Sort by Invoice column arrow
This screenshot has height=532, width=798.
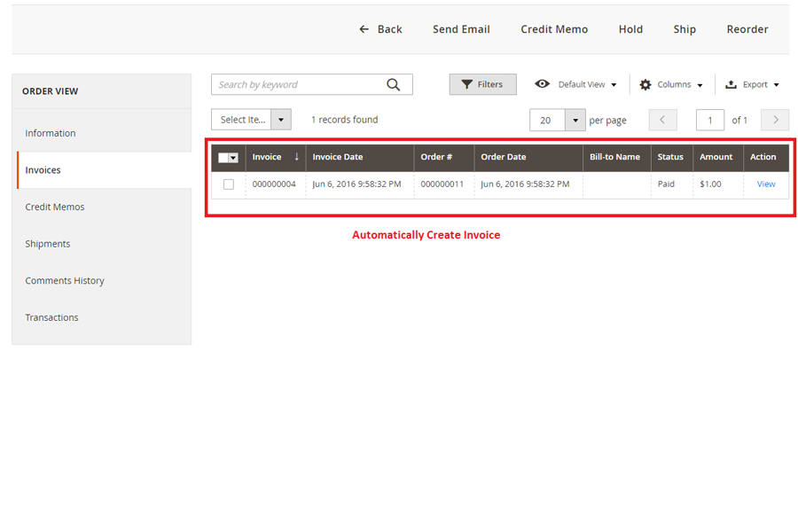point(296,157)
